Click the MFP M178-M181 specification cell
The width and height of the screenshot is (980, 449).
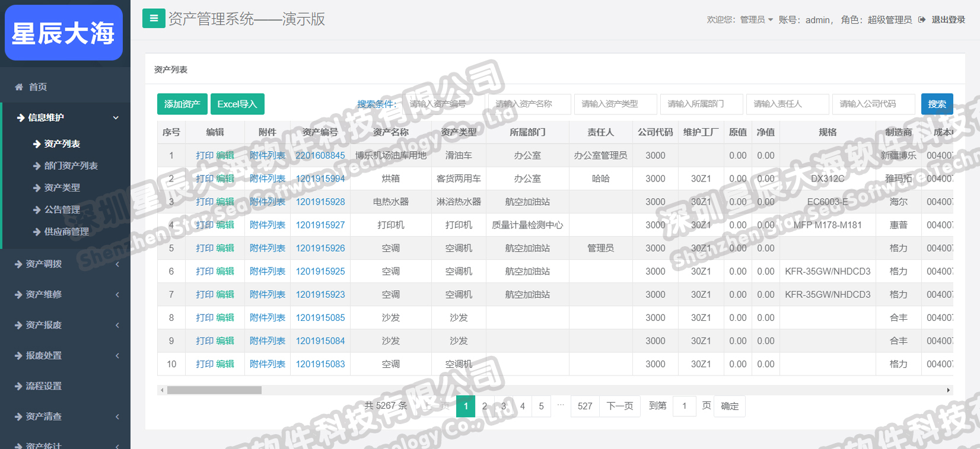pyautogui.click(x=828, y=225)
